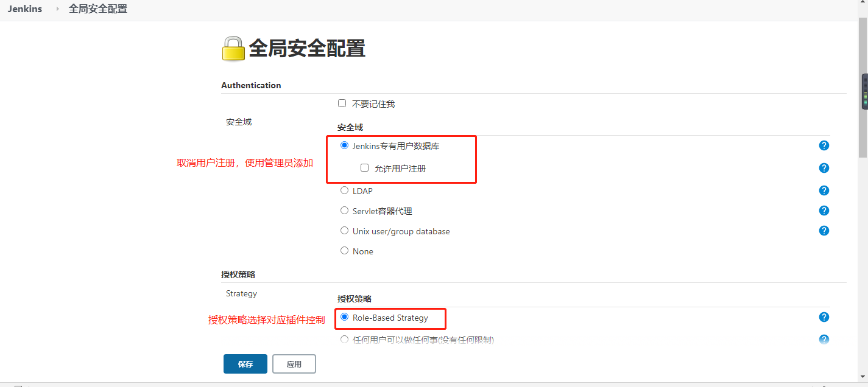Enable 允许用户注册
Screen dimensions: 868x387
point(364,167)
